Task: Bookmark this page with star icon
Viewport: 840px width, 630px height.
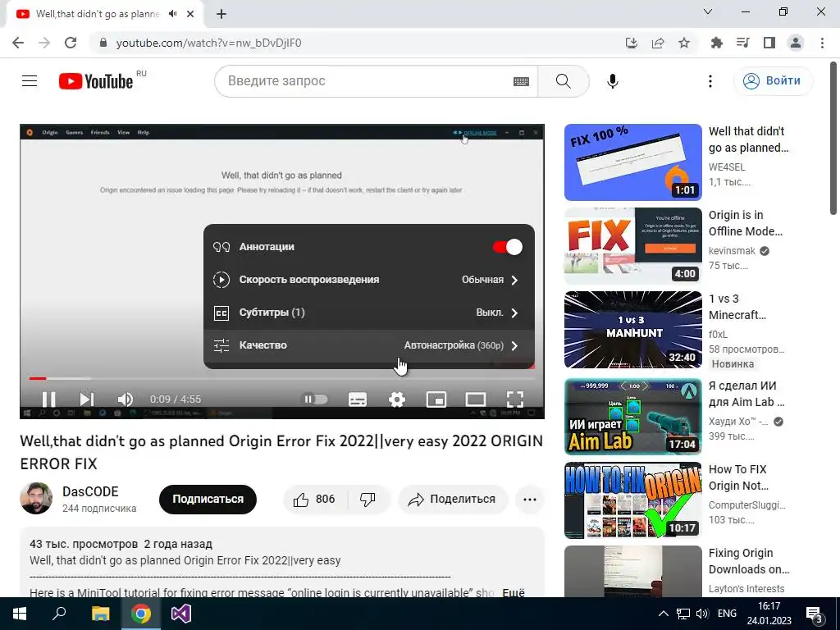Action: coord(684,43)
